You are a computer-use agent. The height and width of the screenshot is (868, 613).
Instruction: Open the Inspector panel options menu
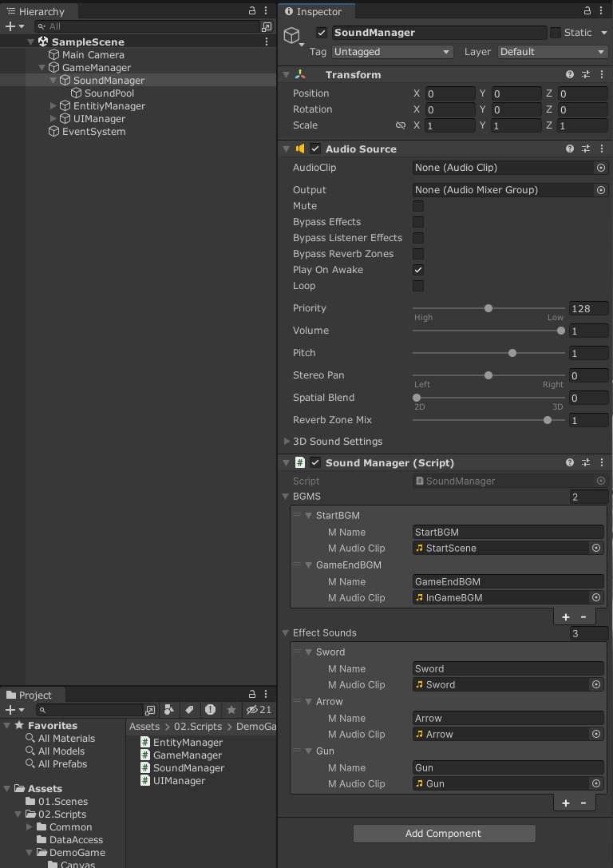tap(601, 10)
